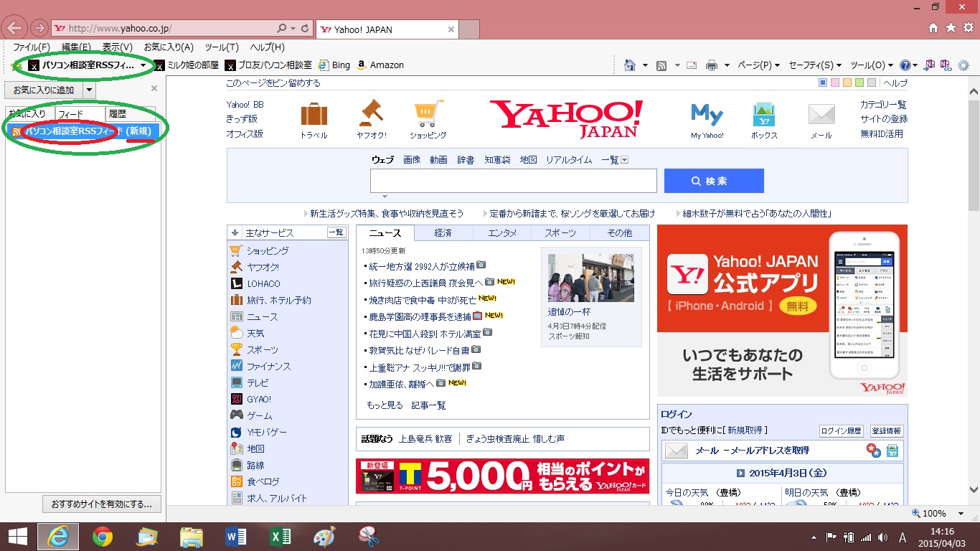Screen dimensions: 980x551
Task: Click the browser Forward arrow button
Action: (x=39, y=29)
